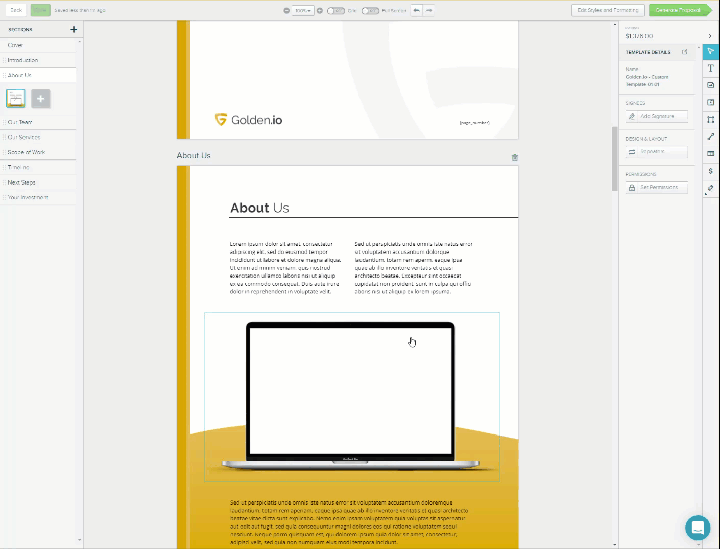720x549 pixels.
Task: Select the shape frame tool
Action: [x=711, y=119]
